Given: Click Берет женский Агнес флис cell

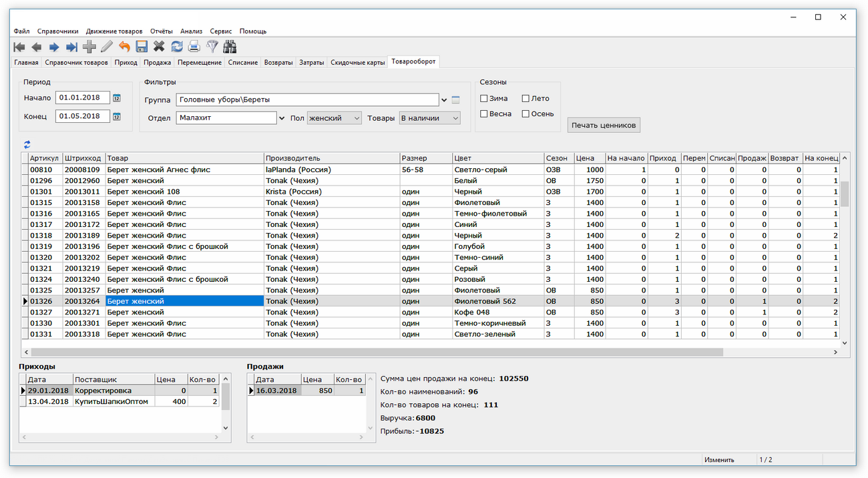Looking at the screenshot, I should (x=185, y=170).
